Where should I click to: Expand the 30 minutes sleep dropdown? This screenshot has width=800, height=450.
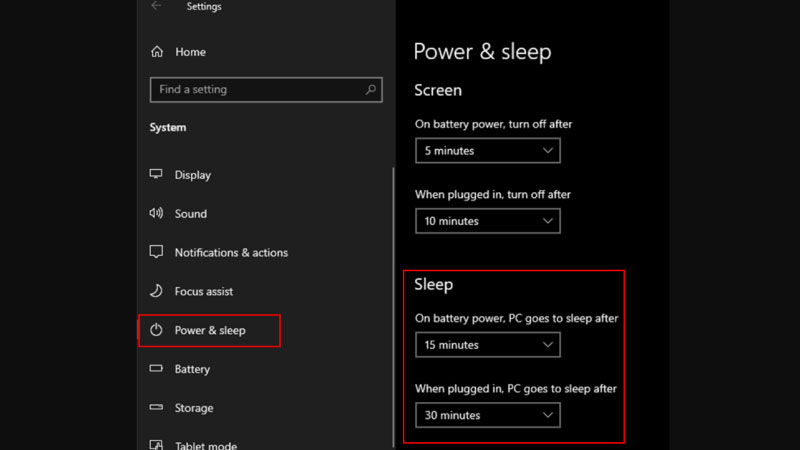(487, 415)
